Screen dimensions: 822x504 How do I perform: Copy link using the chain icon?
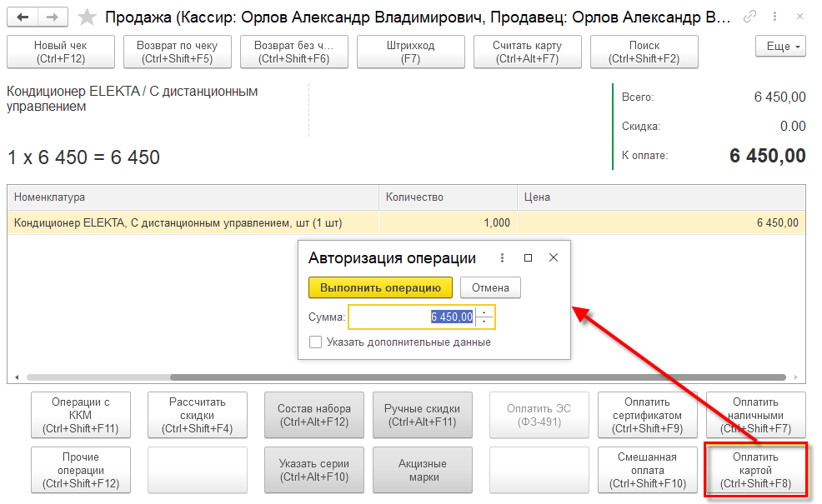[749, 17]
